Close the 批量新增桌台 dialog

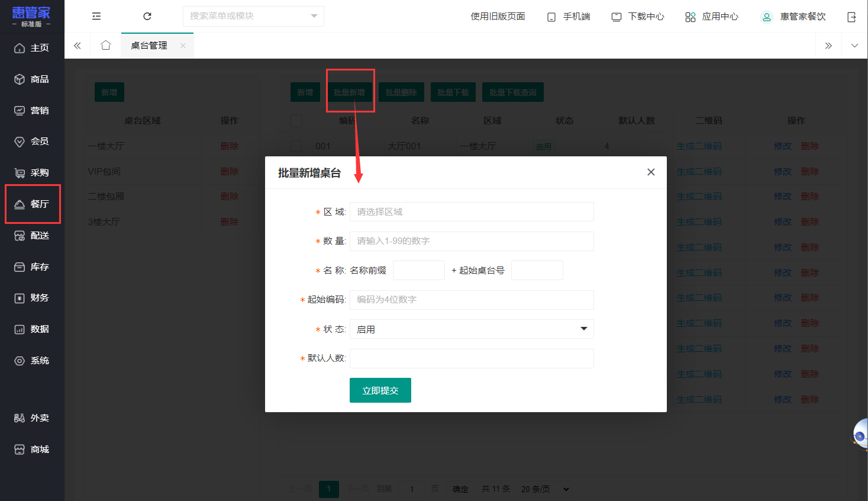(651, 172)
